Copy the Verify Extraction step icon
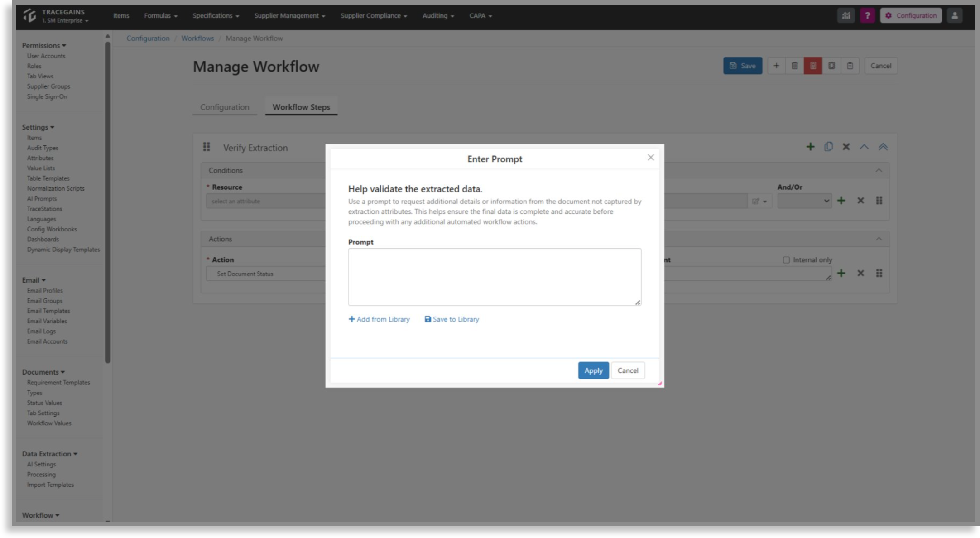This screenshot has height=538, width=980. (x=828, y=147)
